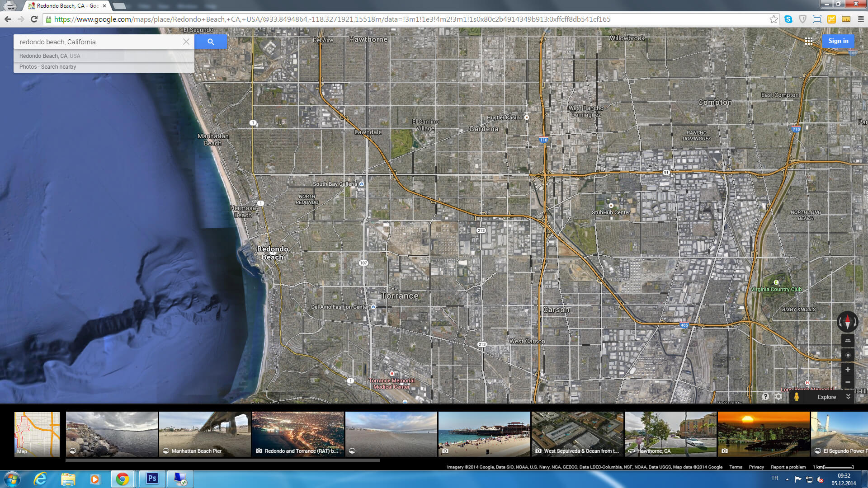This screenshot has width=868, height=488.
Task: Reset the compass to north
Action: click(848, 322)
